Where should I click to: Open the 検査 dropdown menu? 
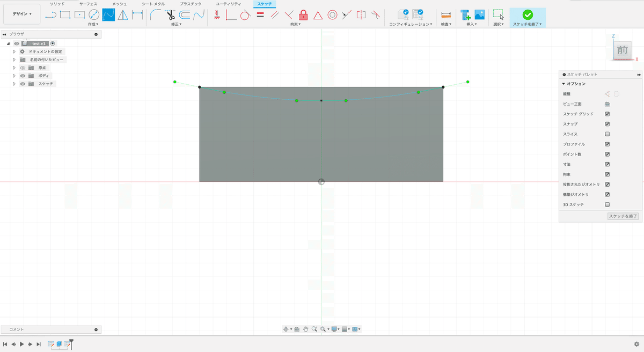click(446, 24)
